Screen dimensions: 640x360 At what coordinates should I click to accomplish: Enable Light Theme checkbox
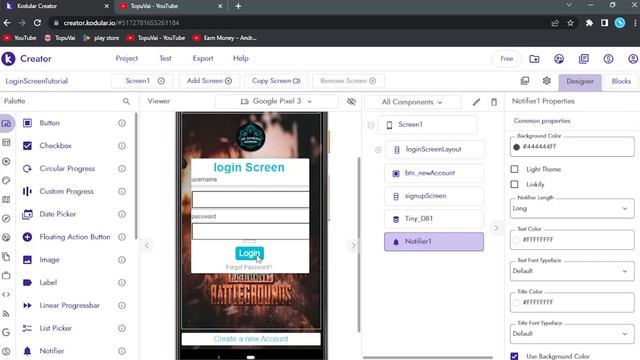[x=514, y=169]
